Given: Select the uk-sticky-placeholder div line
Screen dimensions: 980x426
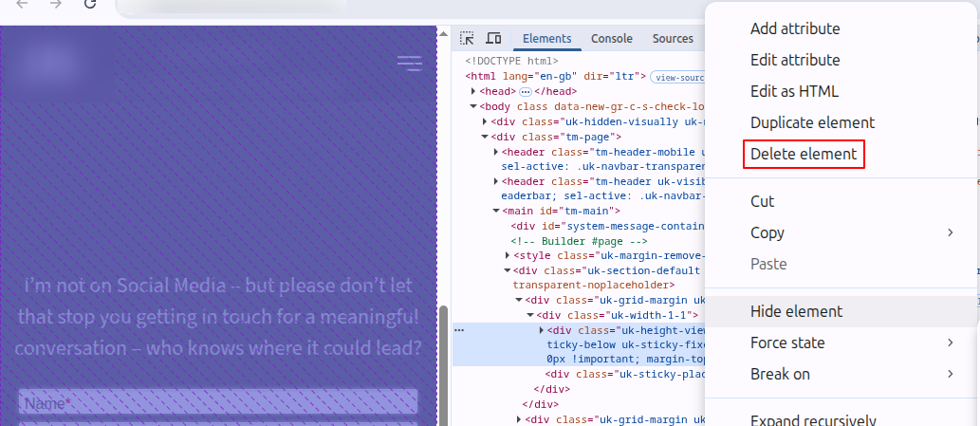Looking at the screenshot, I should click(x=625, y=374).
